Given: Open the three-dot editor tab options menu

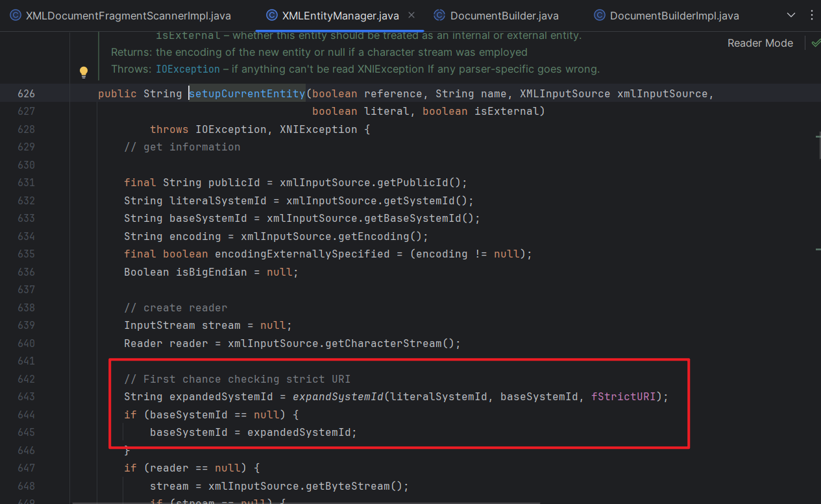Looking at the screenshot, I should pos(811,16).
